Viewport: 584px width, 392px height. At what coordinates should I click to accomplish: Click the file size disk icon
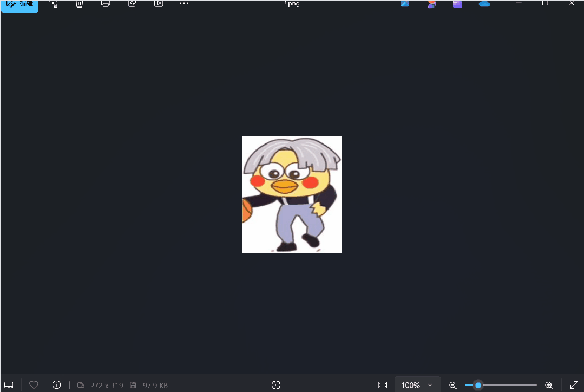(133, 385)
